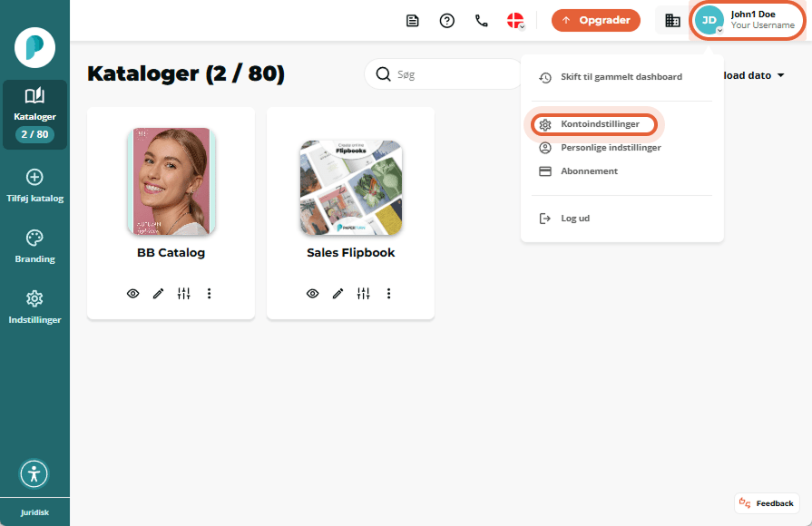This screenshot has height=526, width=812.
Task: Open the accessibility options icon
Action: coord(34,473)
